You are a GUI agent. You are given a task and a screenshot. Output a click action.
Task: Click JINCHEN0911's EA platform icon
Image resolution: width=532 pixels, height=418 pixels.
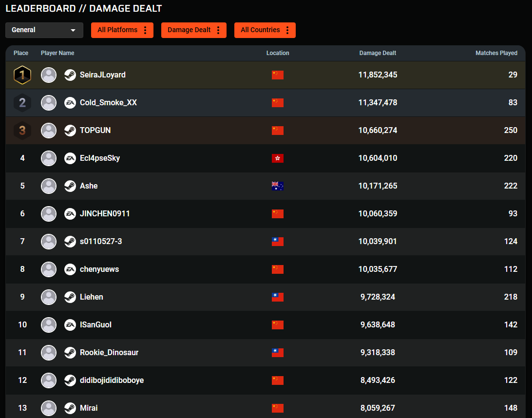click(70, 214)
